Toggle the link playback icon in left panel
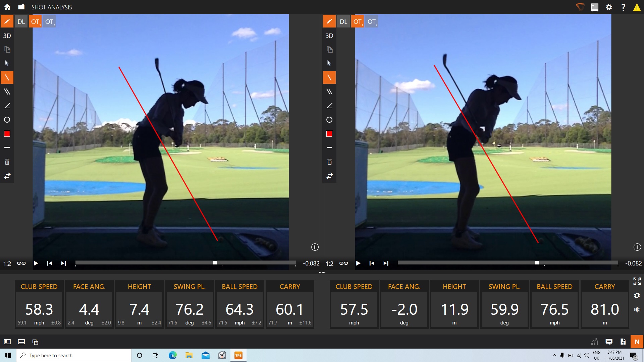Screen dimensions: 644x362 point(21,263)
